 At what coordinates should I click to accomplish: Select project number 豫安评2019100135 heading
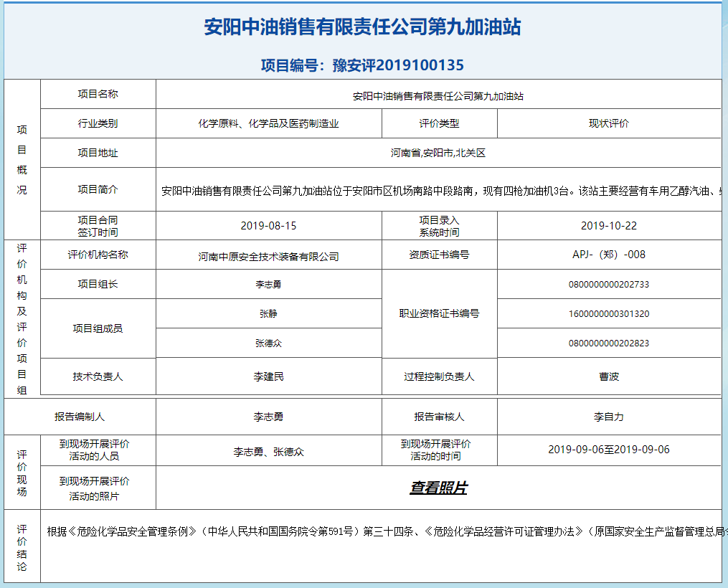(x=363, y=65)
